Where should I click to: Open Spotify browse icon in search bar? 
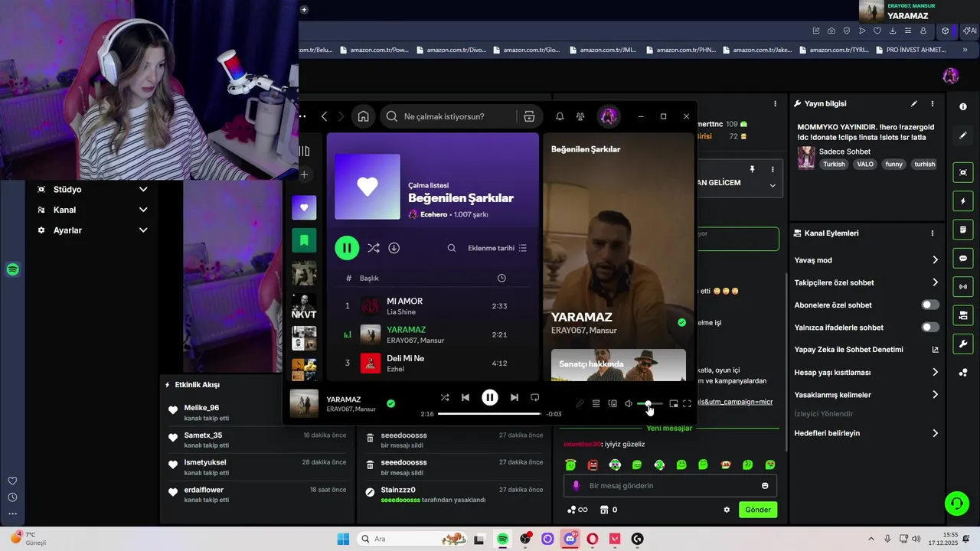(529, 116)
